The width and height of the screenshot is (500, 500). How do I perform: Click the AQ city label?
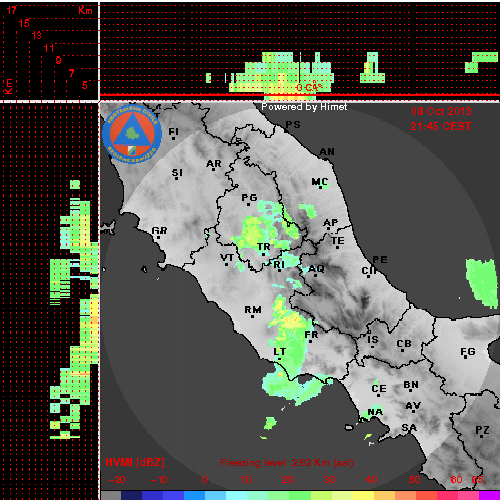316,269
